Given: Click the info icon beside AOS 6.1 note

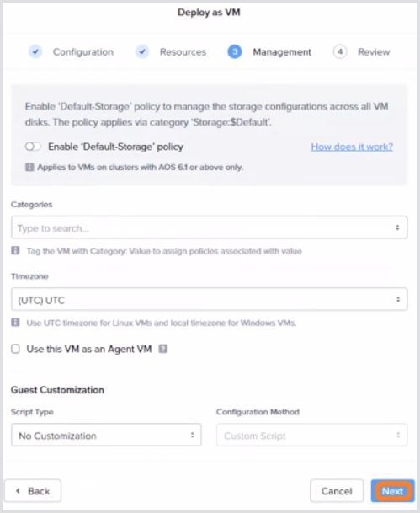Looking at the screenshot, I should click(x=29, y=167).
